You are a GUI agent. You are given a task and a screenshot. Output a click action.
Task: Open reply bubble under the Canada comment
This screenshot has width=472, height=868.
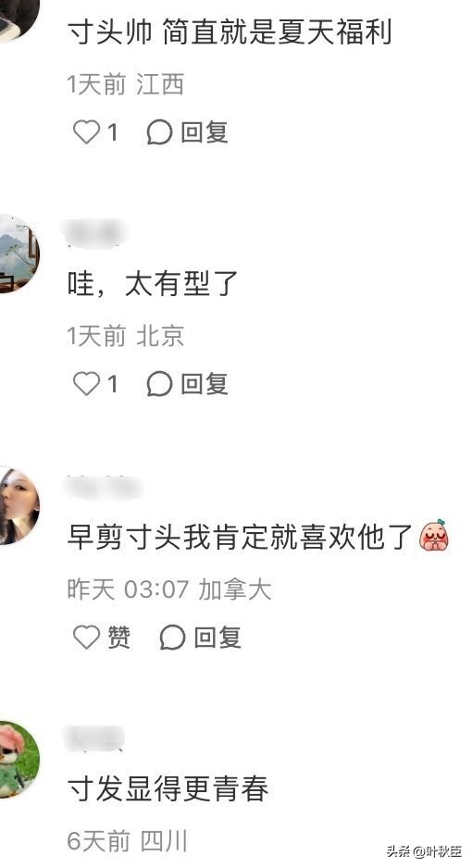coord(172,638)
